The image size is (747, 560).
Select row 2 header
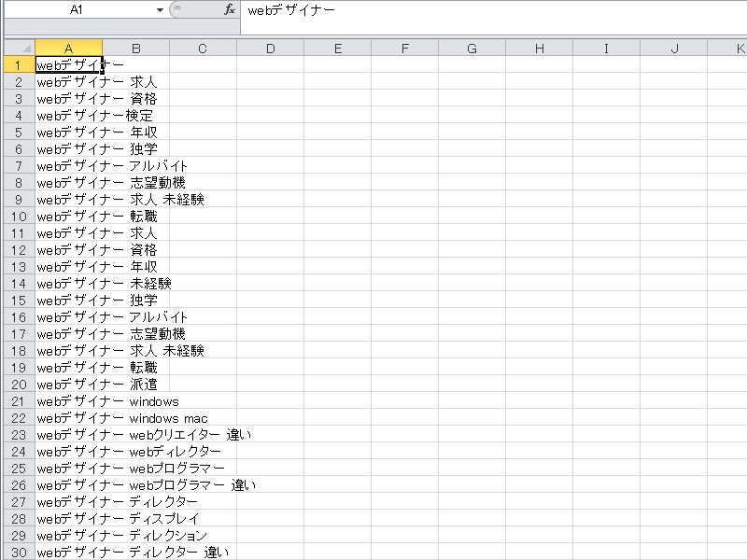coord(19,82)
